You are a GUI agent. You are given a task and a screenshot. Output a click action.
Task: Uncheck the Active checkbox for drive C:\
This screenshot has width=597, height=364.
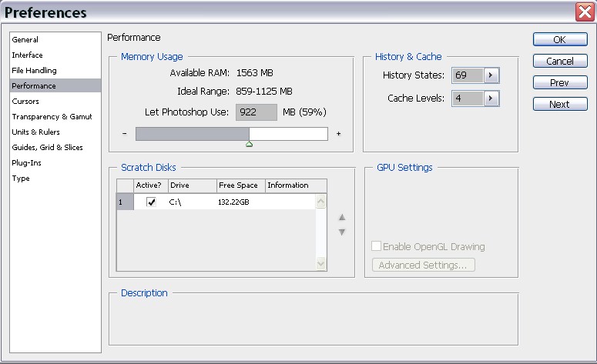152,202
